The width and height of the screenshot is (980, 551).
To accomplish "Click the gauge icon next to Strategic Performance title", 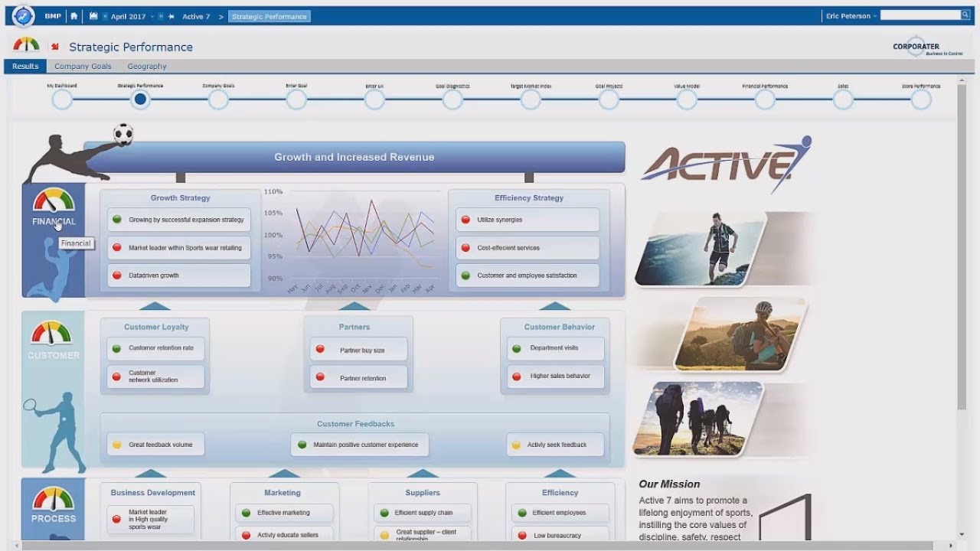I will (x=26, y=44).
